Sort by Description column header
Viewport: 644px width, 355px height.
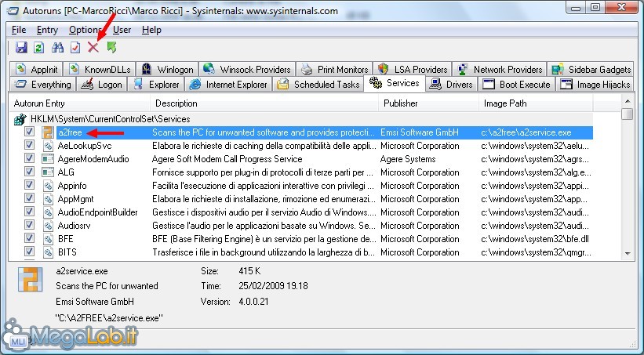264,103
